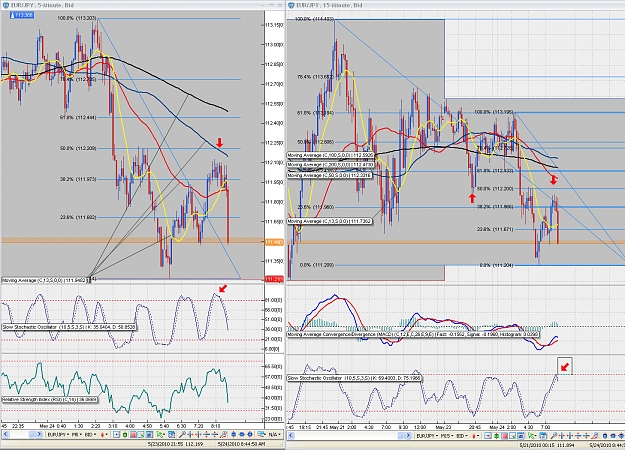Viewport: 625px width, 450px height.
Task: Click the green candlestick icon in 15-minute chart toolbar
Action: [496, 436]
